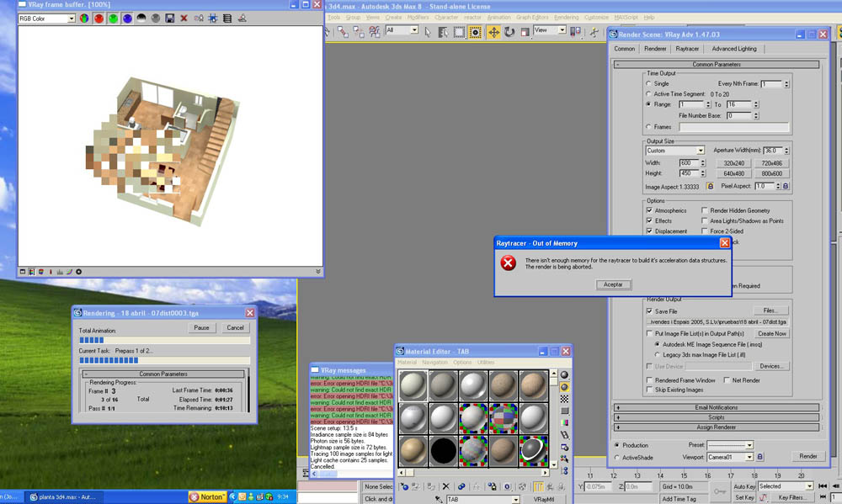The height and width of the screenshot is (504, 842).
Task: Activate the Select and Move tool
Action: 493,32
